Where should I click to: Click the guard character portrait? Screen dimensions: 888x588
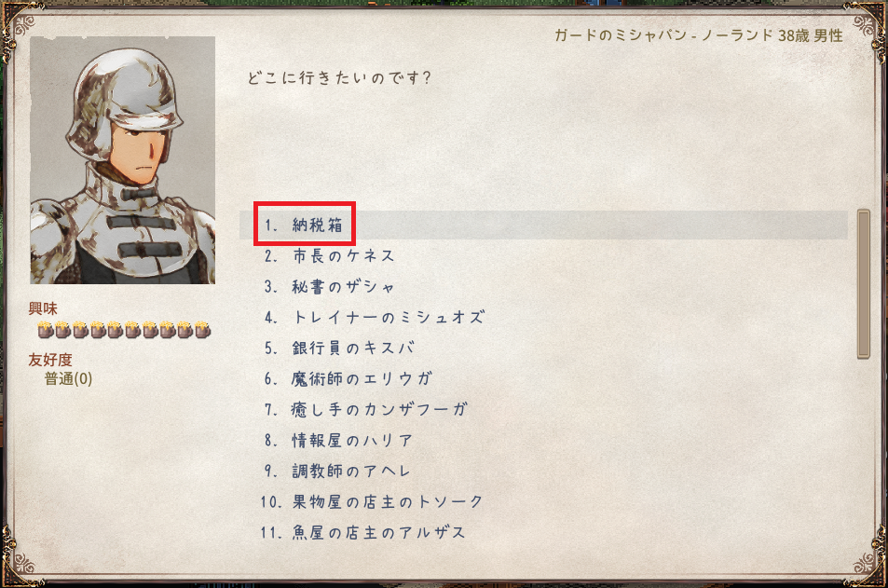tap(122, 160)
